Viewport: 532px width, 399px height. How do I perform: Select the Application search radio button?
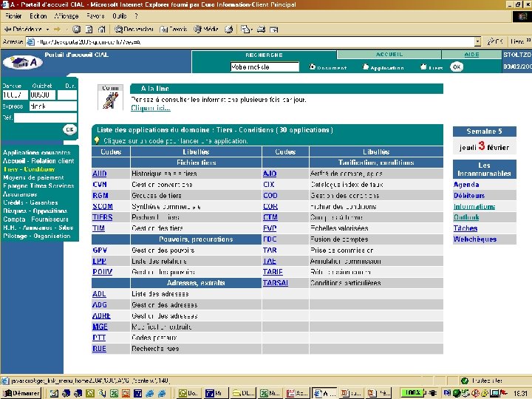tap(365, 67)
